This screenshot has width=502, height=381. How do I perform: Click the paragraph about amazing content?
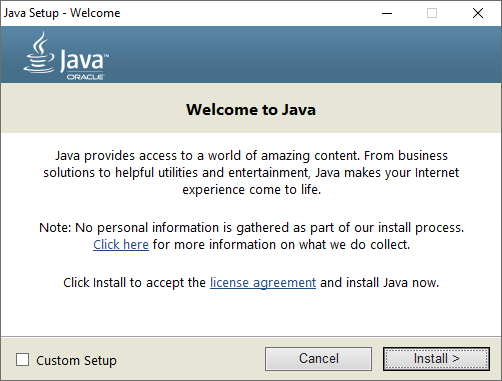click(x=251, y=172)
